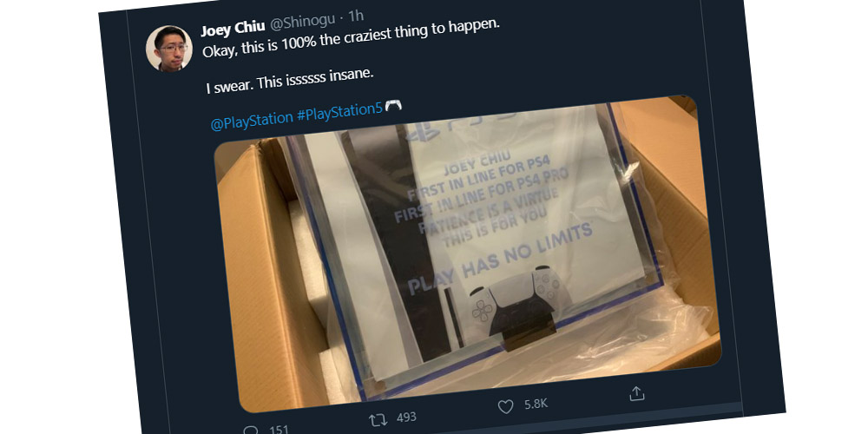Screen dimensions: 868x434
Task: Open the share menu via upload arrow icon
Action: (636, 393)
